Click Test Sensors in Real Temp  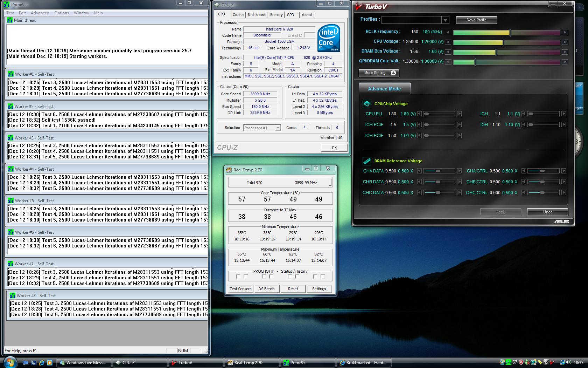240,289
